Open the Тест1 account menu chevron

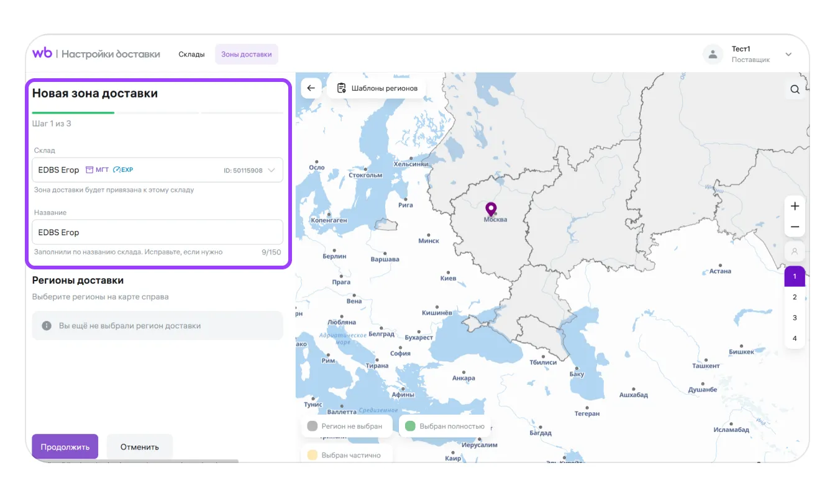coord(788,55)
